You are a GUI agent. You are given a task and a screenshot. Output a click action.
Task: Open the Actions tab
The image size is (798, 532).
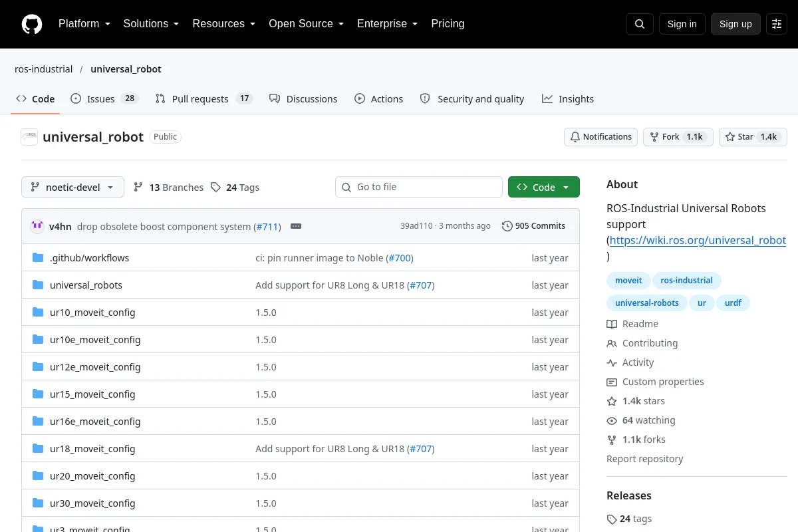tap(378, 98)
